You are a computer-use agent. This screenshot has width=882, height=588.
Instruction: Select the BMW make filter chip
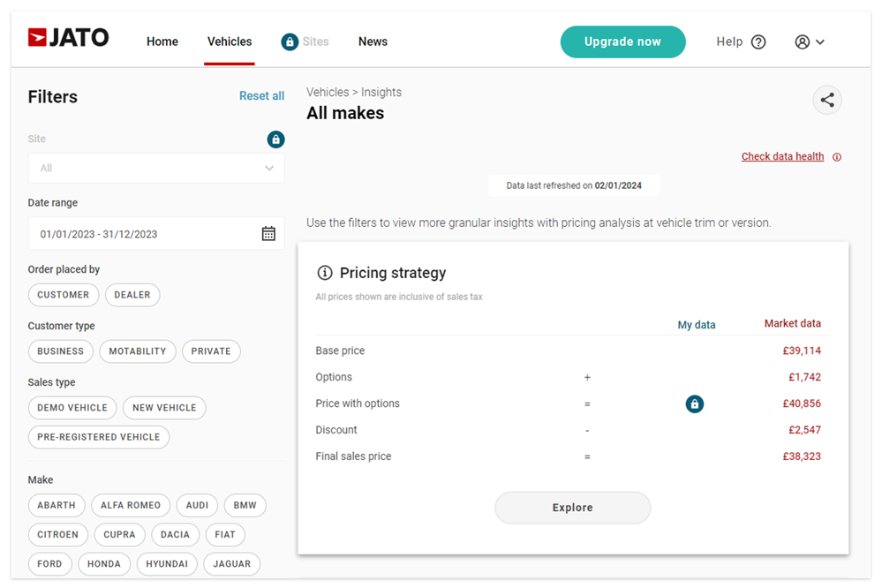[x=245, y=506]
